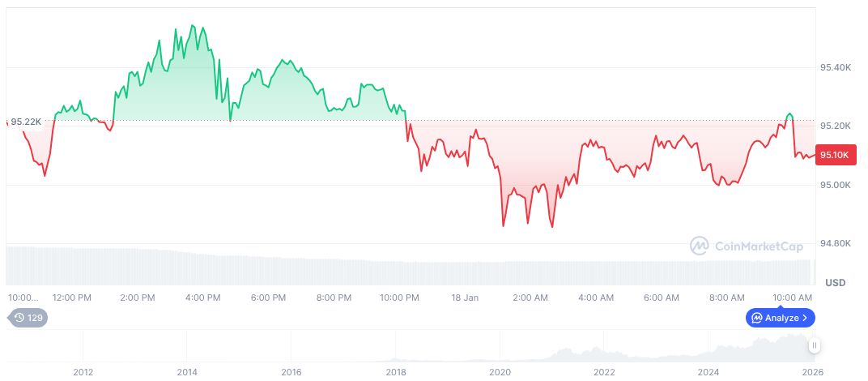This screenshot has width=868, height=381.
Task: Click the 94.80K price axis label
Action: pyautogui.click(x=836, y=243)
